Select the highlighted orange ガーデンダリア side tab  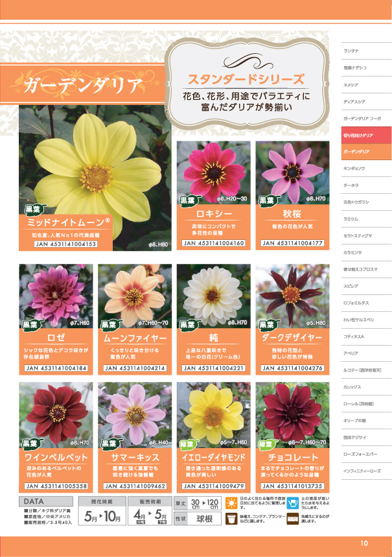click(366, 152)
